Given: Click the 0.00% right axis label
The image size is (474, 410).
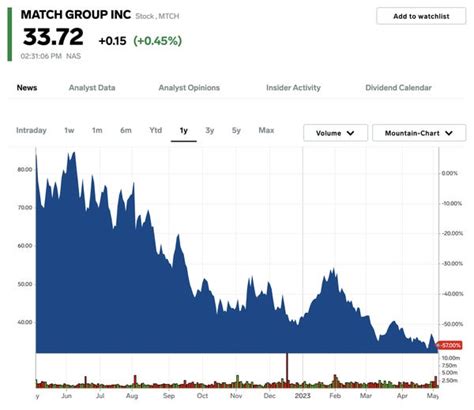Looking at the screenshot, I should 450,173.
